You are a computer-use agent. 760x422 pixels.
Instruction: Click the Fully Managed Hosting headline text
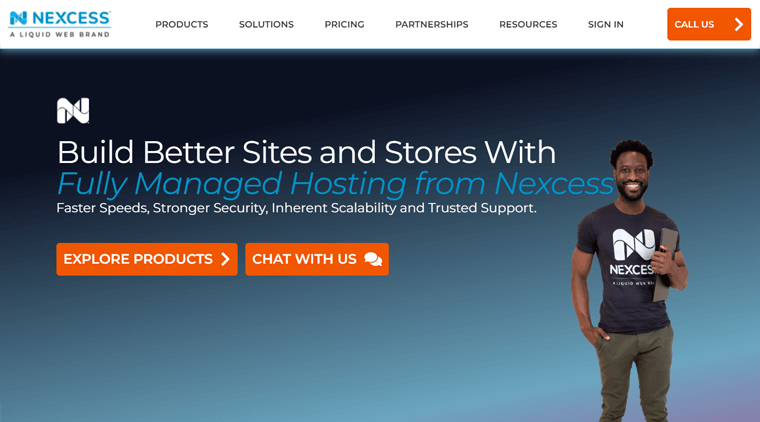[335, 184]
